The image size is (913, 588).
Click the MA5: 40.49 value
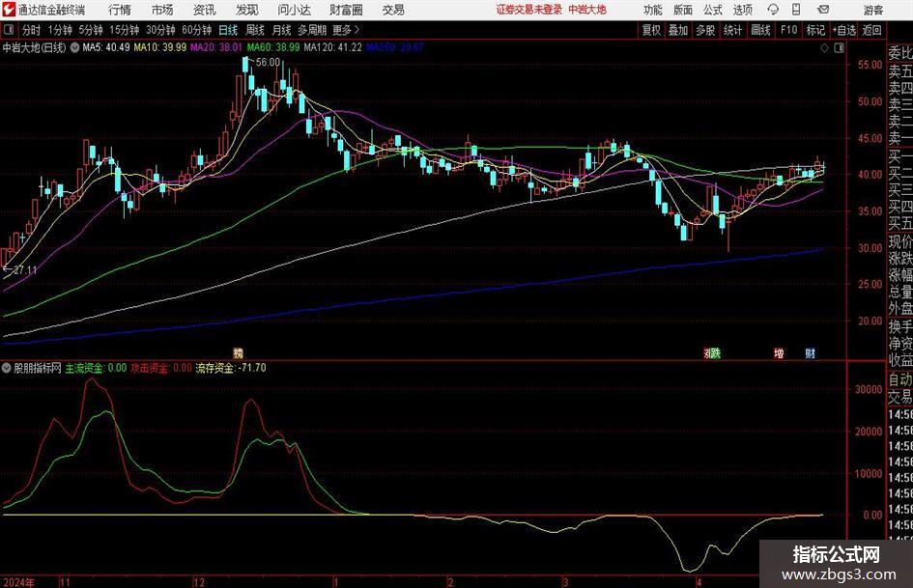click(x=106, y=47)
